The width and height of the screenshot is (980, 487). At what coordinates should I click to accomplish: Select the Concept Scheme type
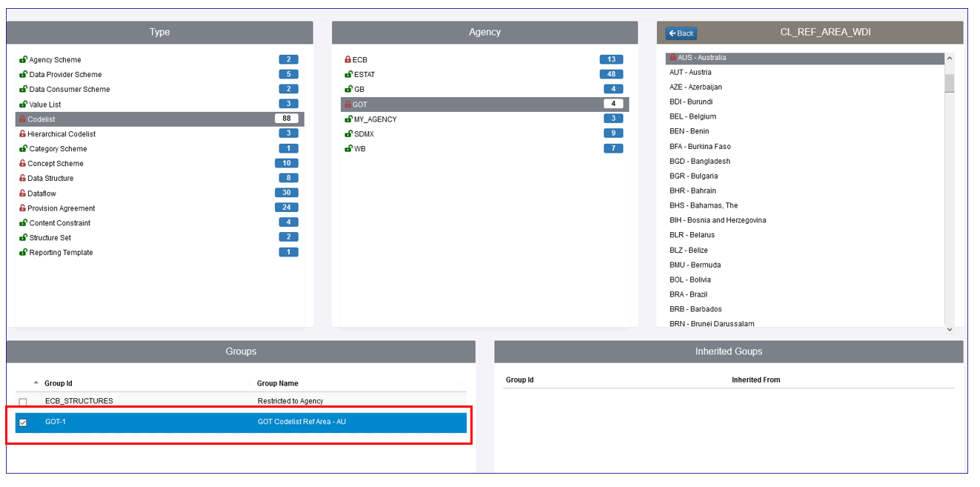[56, 164]
